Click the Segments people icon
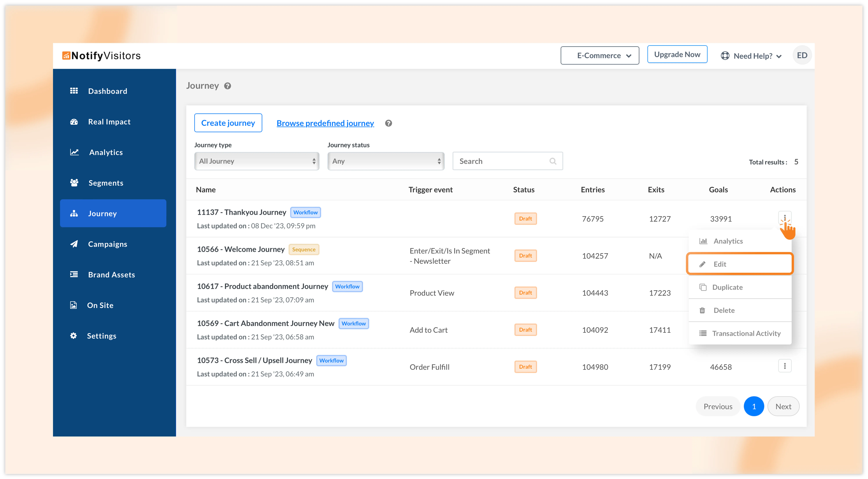 [x=74, y=183]
